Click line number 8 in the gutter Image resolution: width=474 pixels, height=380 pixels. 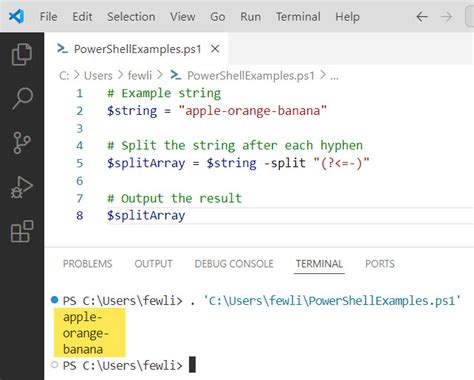coord(79,215)
